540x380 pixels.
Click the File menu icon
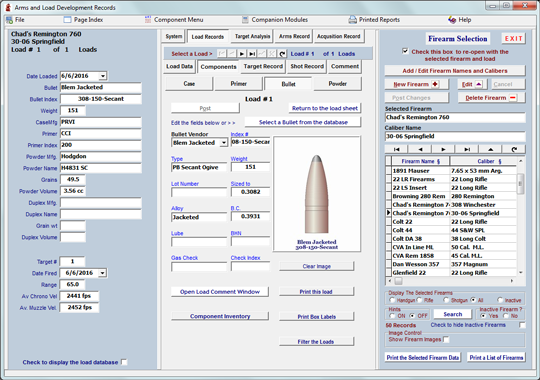tap(9, 20)
